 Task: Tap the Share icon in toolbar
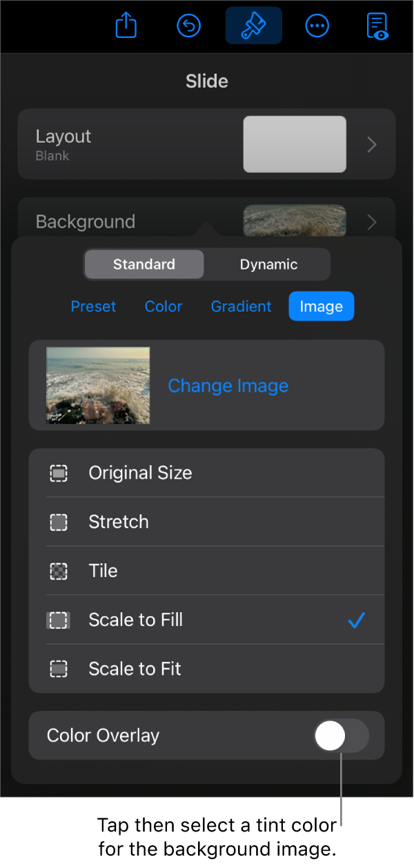click(x=126, y=26)
